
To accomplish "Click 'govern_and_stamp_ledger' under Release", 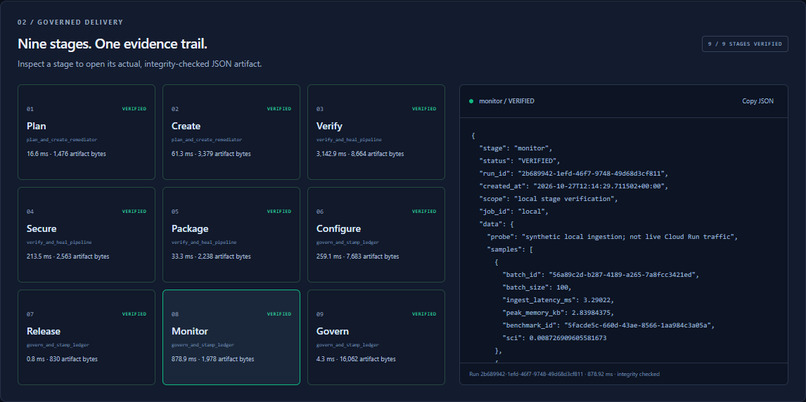I will [x=58, y=345].
